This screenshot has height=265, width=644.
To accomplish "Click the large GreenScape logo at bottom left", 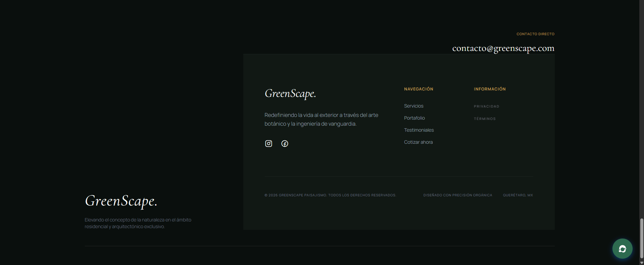I will point(121,201).
